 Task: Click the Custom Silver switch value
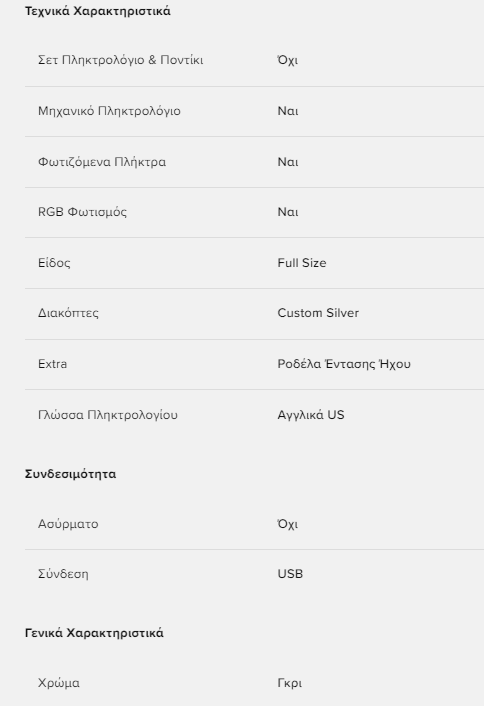318,313
